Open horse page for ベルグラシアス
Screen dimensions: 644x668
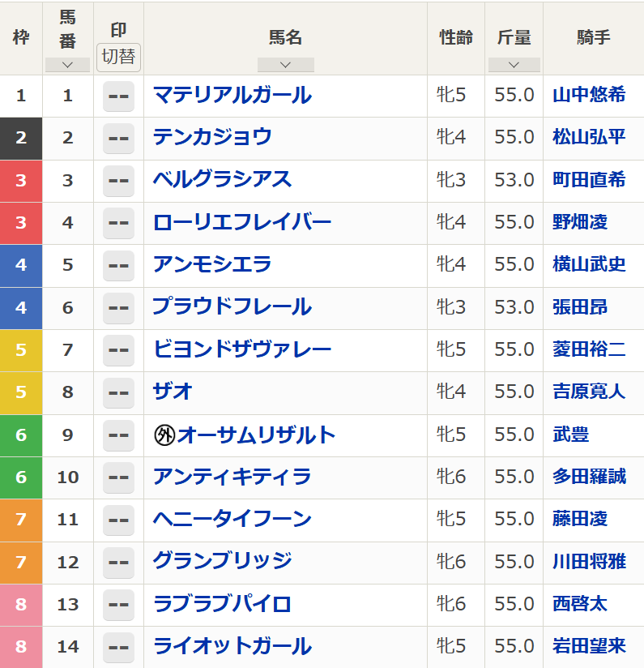click(x=222, y=180)
